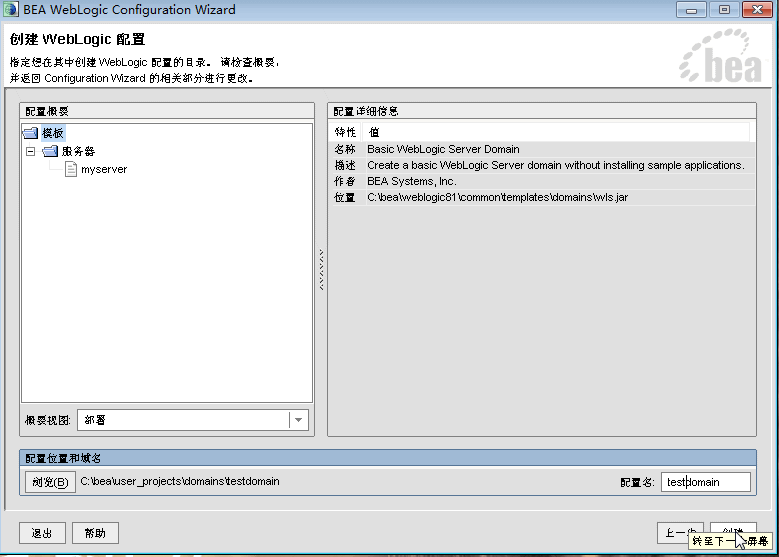Collapse the 服务器 tree node
This screenshot has width=779, height=557.
[x=30, y=151]
